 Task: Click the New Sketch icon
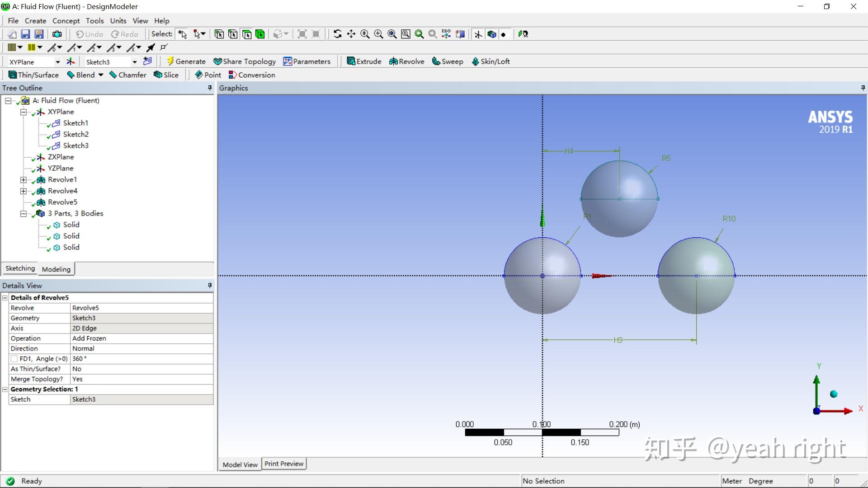(147, 61)
